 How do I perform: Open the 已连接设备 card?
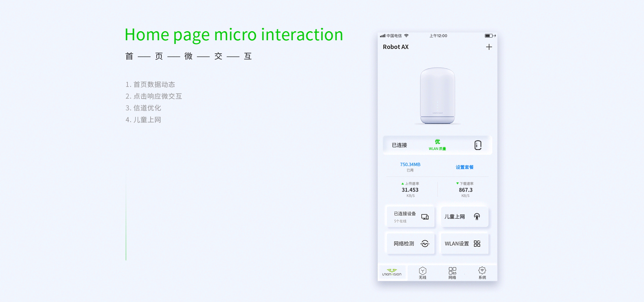click(x=411, y=217)
